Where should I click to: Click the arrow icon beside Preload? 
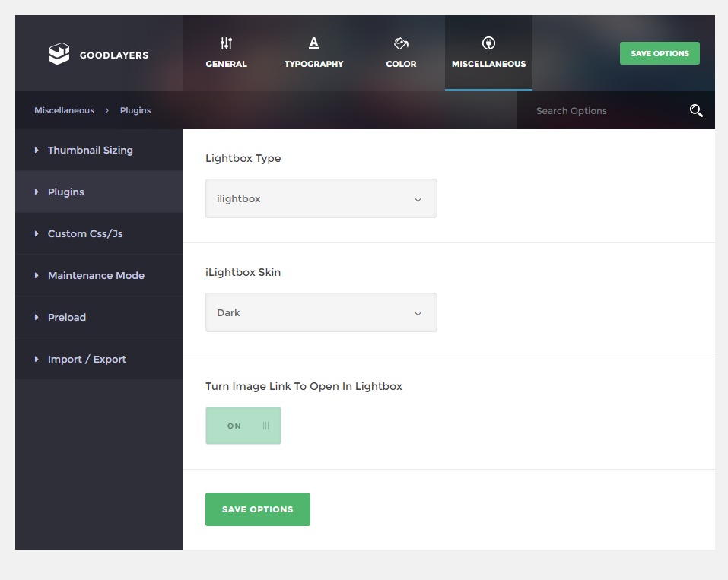click(x=37, y=318)
